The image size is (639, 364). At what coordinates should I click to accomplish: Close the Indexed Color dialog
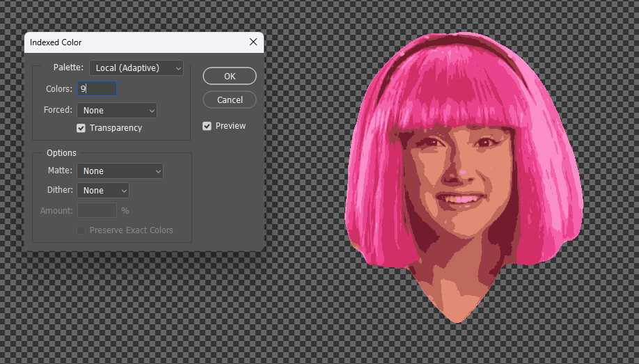click(x=253, y=42)
